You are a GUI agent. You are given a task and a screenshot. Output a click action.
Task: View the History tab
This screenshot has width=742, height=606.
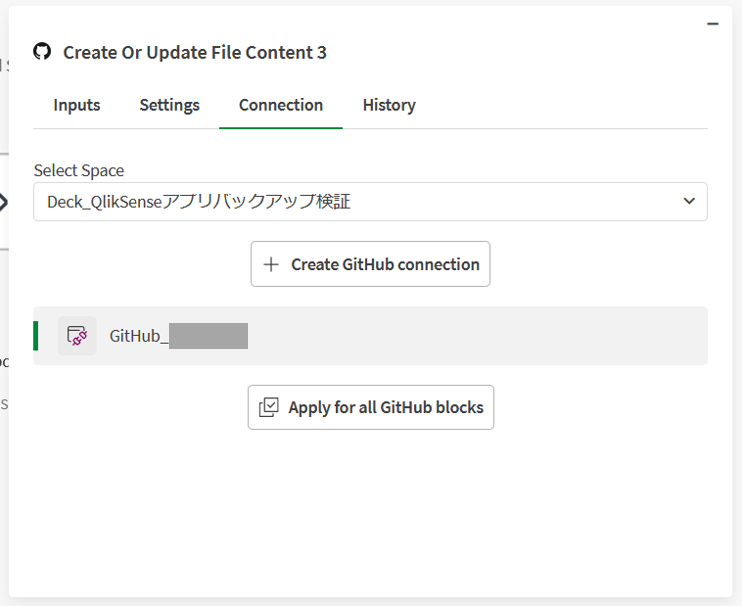tap(389, 105)
